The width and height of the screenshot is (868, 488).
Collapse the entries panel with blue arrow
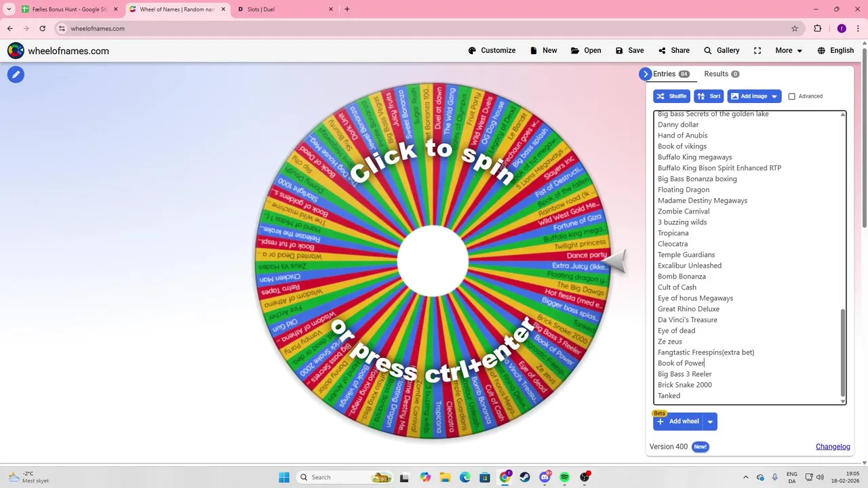[x=645, y=74]
